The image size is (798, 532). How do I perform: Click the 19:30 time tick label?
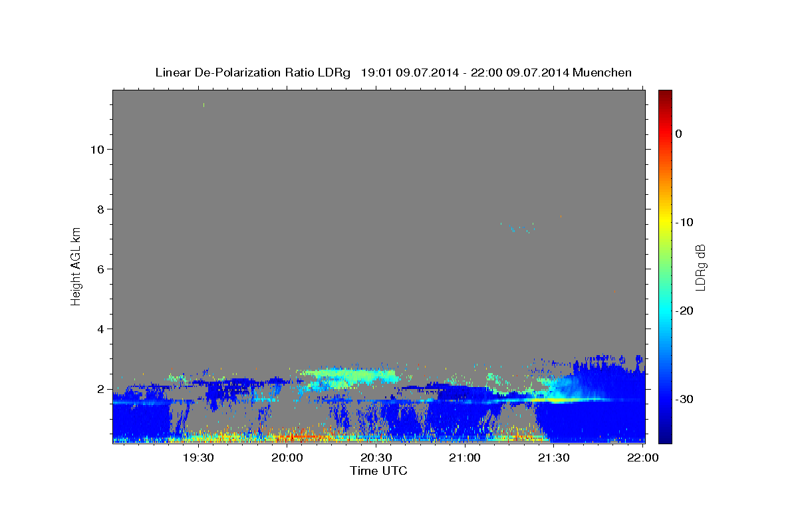point(198,458)
